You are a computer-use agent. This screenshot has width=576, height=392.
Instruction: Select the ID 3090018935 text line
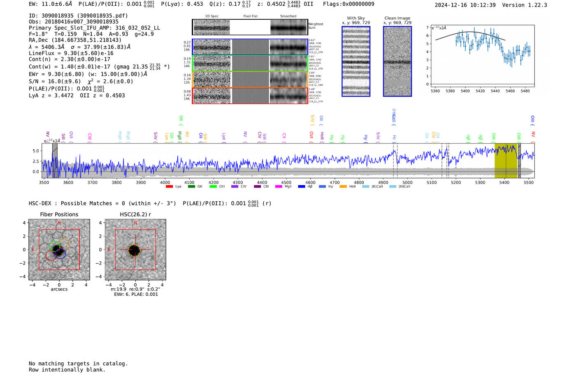click(78, 16)
